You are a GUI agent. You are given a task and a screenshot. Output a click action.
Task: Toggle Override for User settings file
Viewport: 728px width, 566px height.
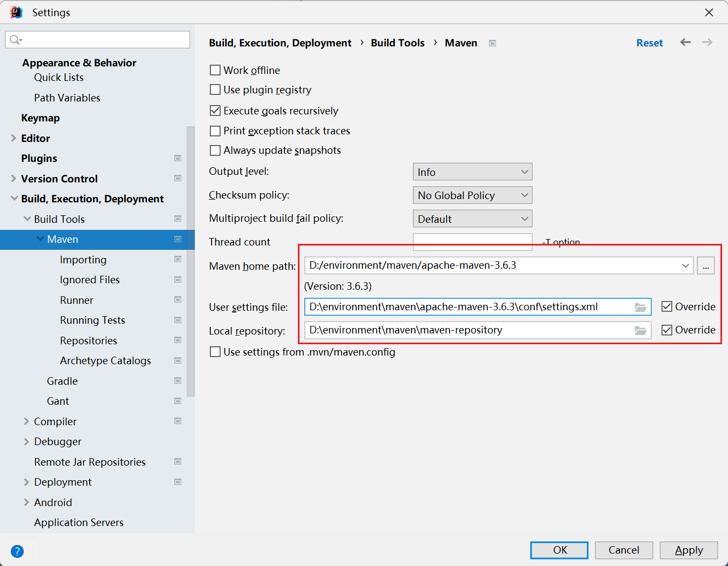tap(667, 306)
